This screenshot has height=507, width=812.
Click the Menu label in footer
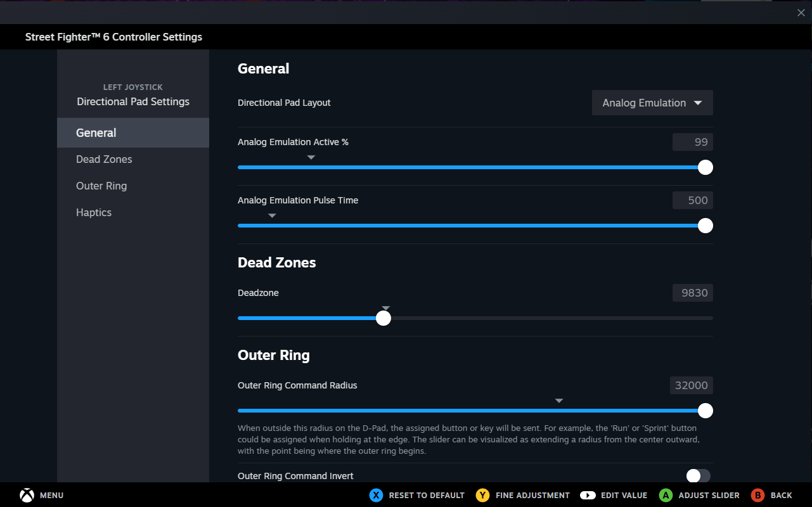51,495
